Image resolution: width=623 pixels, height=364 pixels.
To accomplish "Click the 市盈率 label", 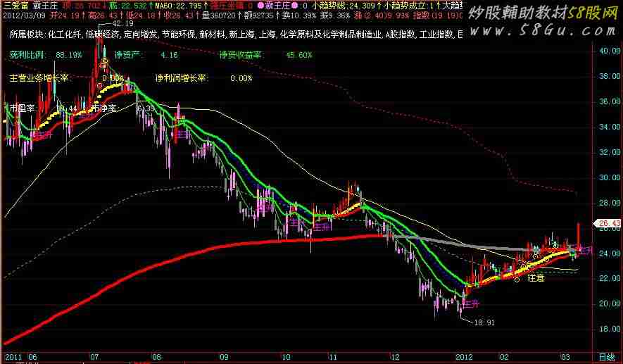I will [23, 108].
